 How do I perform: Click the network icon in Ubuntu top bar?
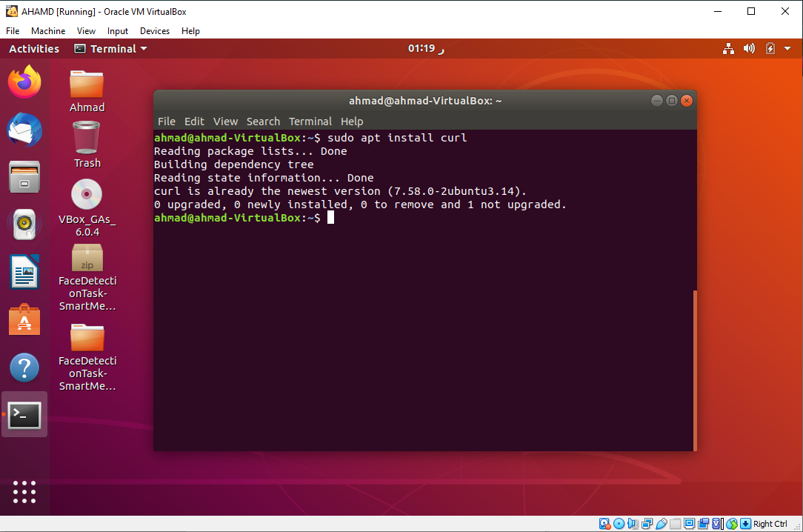point(728,48)
